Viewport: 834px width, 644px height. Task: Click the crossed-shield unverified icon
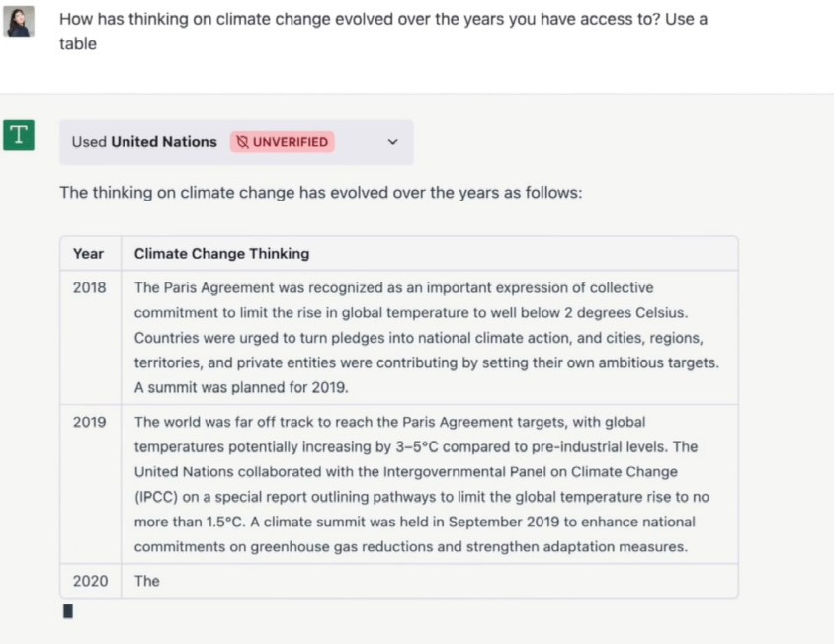tap(242, 142)
